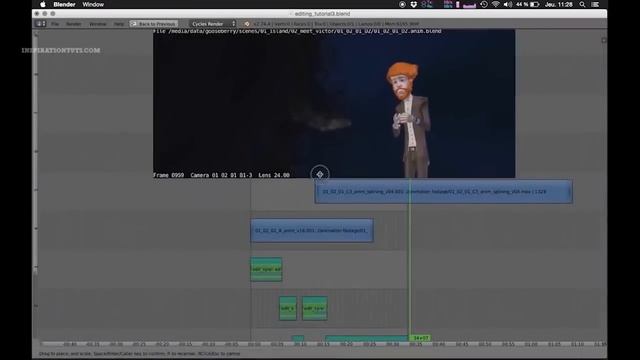Open Blender's Render menu

tap(74, 24)
